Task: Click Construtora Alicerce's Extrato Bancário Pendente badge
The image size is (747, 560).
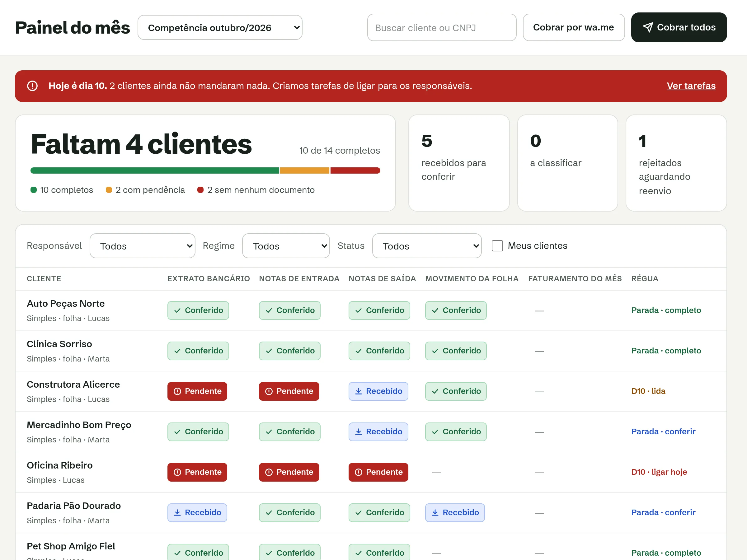Action: [197, 391]
